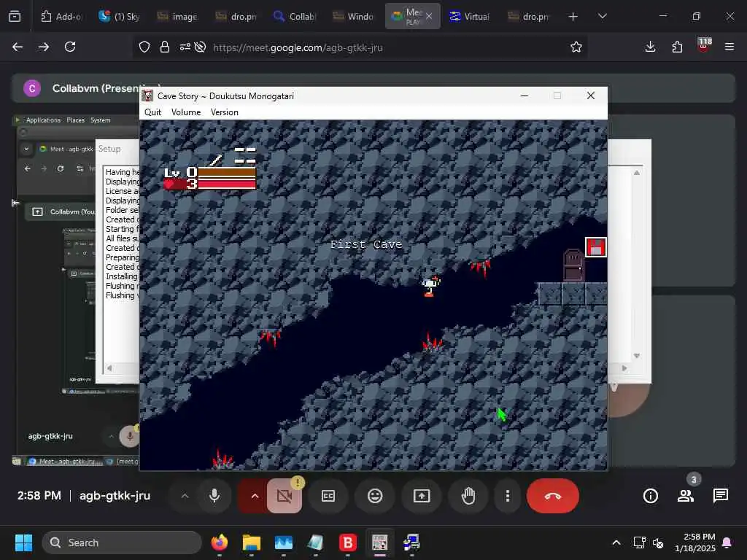Open Firefox from the taskbar
Screen dimensions: 747x560
[220, 542]
